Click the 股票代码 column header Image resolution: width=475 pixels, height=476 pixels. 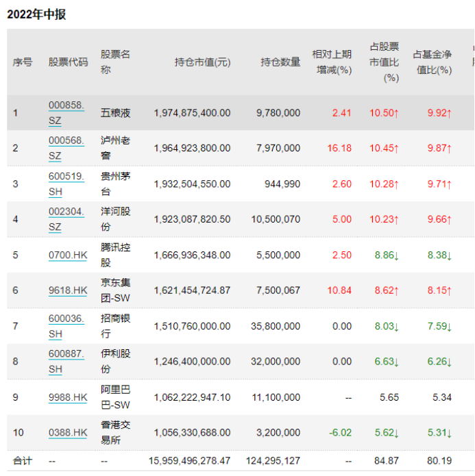[x=68, y=62]
